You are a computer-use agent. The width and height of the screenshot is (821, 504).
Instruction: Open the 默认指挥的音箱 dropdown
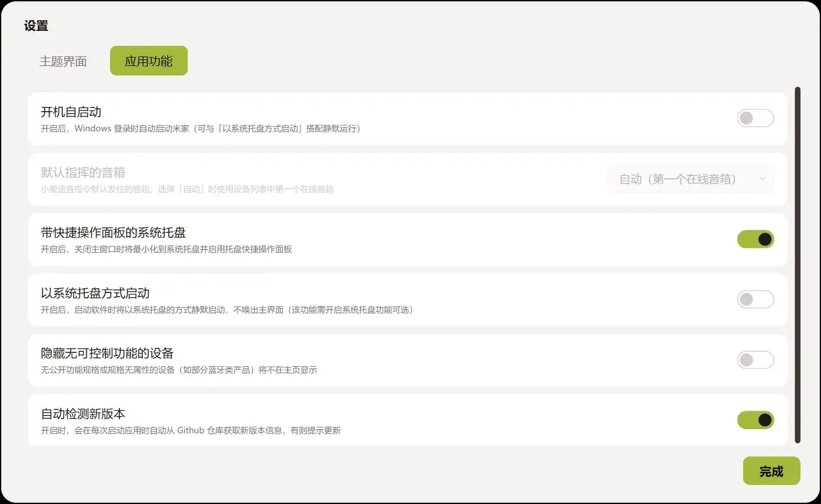(691, 179)
